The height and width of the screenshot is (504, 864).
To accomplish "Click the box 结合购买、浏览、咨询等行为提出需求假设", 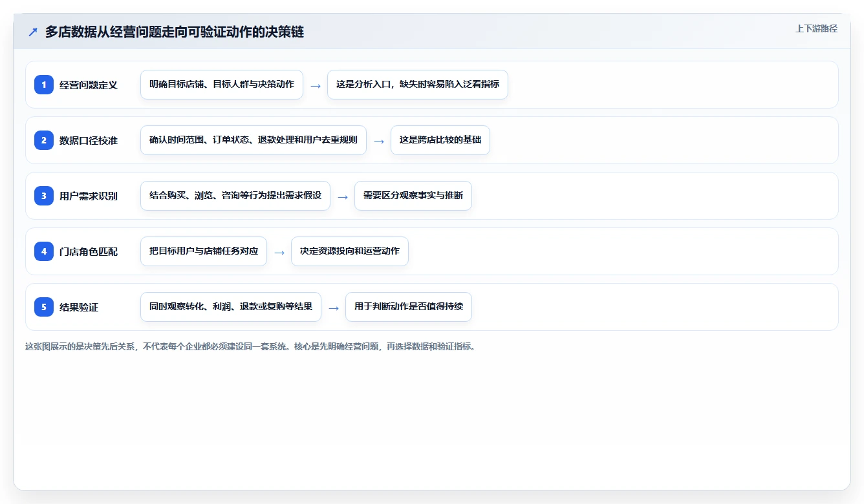I will [235, 196].
